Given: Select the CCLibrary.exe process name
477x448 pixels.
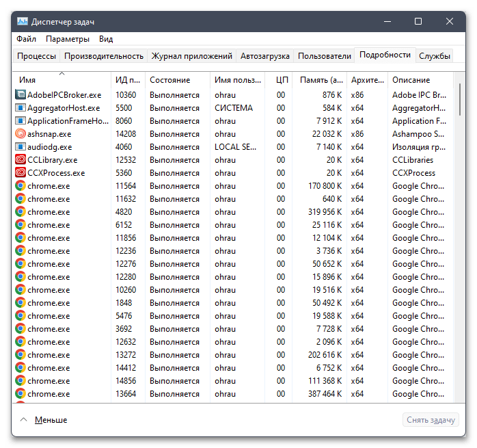Looking at the screenshot, I should [x=53, y=160].
